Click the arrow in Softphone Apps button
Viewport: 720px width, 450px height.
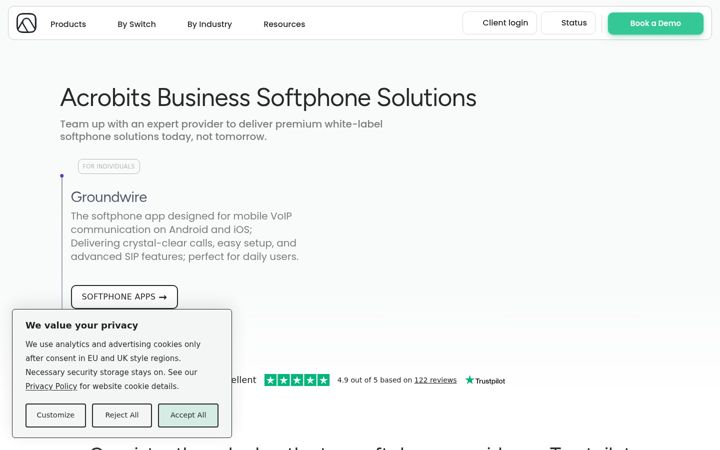(163, 297)
